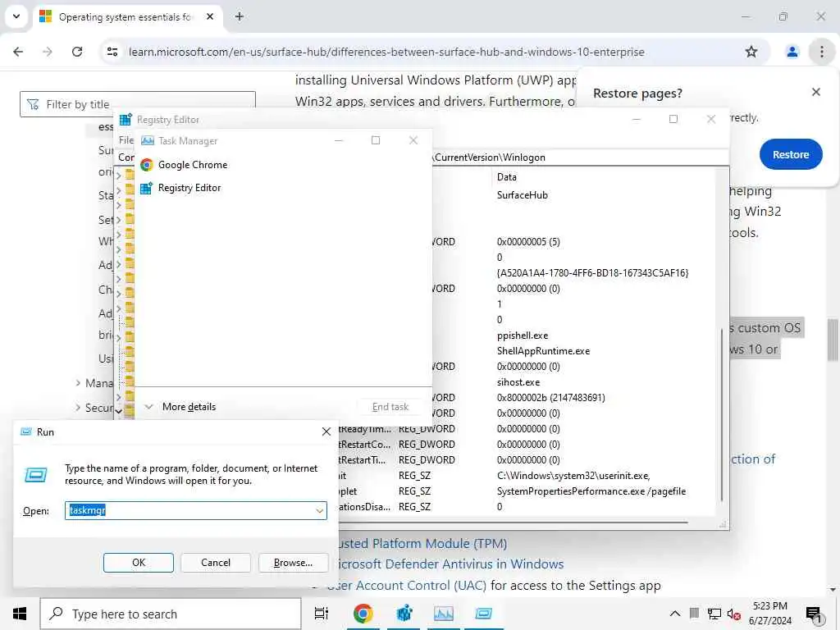The image size is (840, 630).
Task: Close the Run dialog
Action: click(326, 431)
